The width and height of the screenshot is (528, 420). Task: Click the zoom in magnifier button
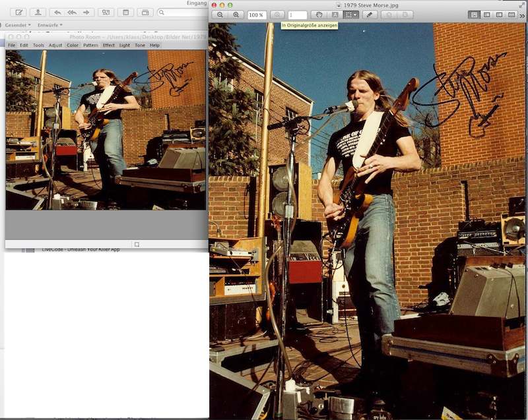click(236, 15)
